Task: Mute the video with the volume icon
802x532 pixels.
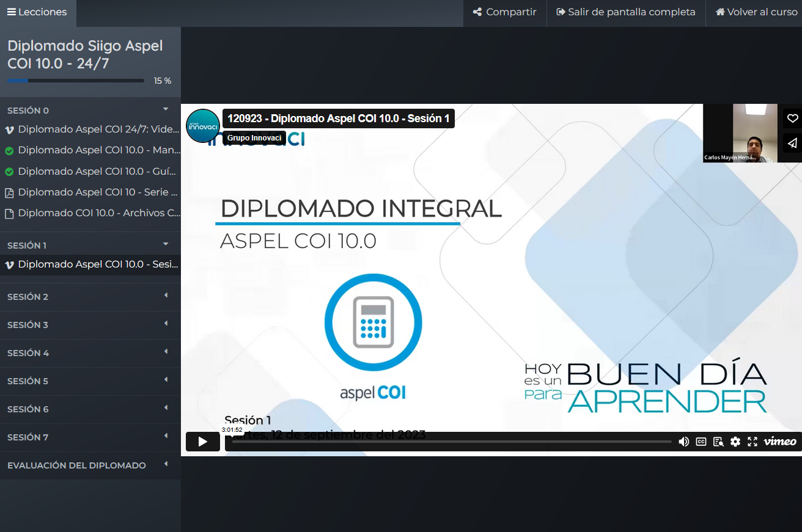Action: tap(684, 442)
